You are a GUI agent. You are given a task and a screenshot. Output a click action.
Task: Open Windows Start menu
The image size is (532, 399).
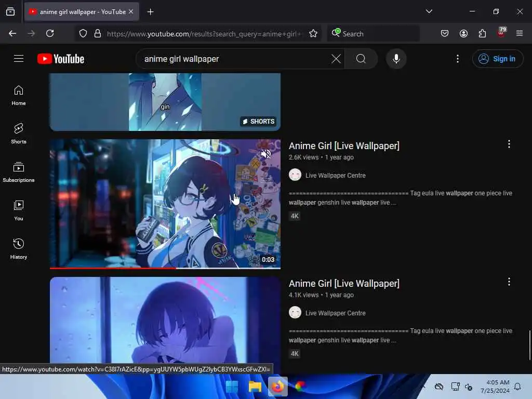(232, 387)
